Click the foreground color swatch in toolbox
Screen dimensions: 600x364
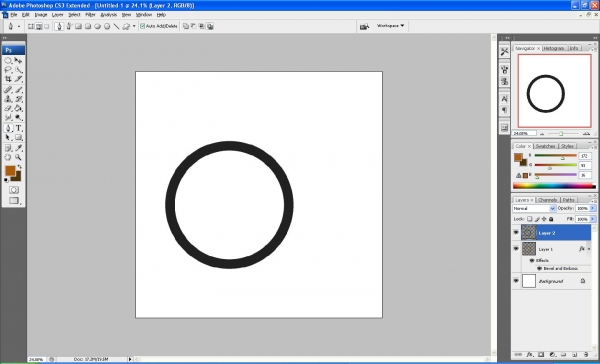click(10, 171)
